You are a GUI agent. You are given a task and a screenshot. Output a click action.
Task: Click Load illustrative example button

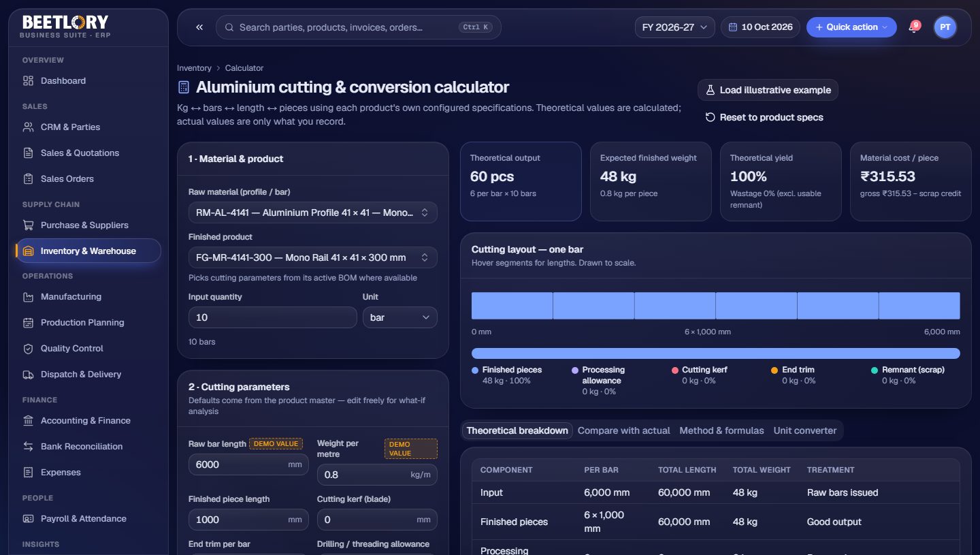coord(768,90)
